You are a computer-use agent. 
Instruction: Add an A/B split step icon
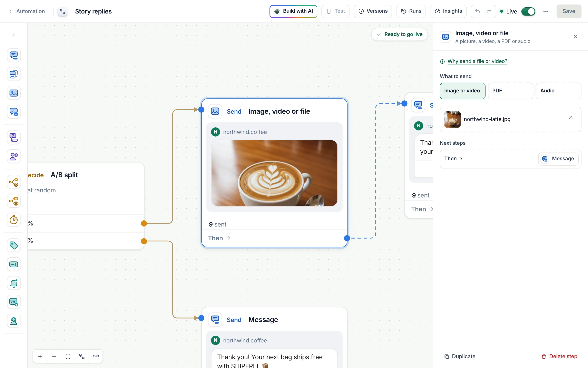click(x=14, y=201)
